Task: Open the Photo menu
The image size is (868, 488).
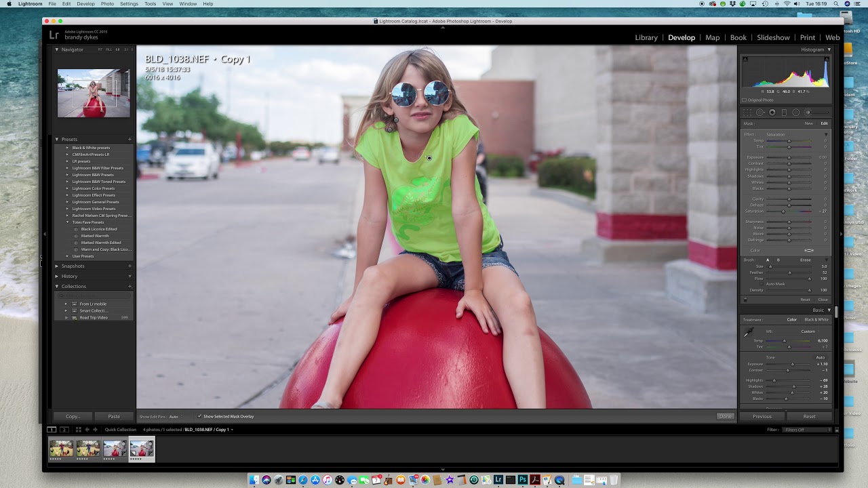Action: coord(107,4)
